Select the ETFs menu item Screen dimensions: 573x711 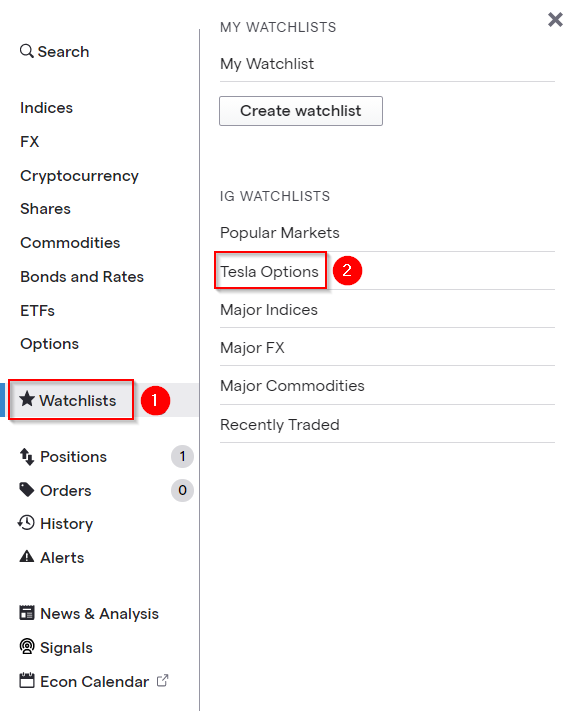38,311
